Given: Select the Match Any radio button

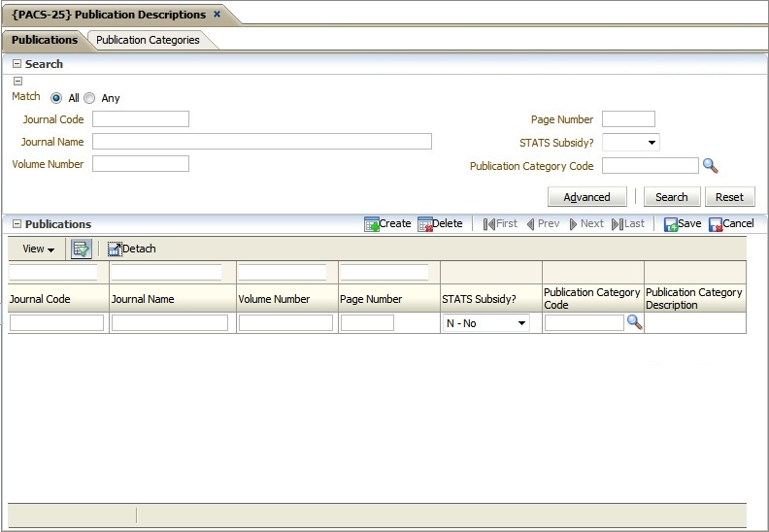Looking at the screenshot, I should pyautogui.click(x=89, y=98).
